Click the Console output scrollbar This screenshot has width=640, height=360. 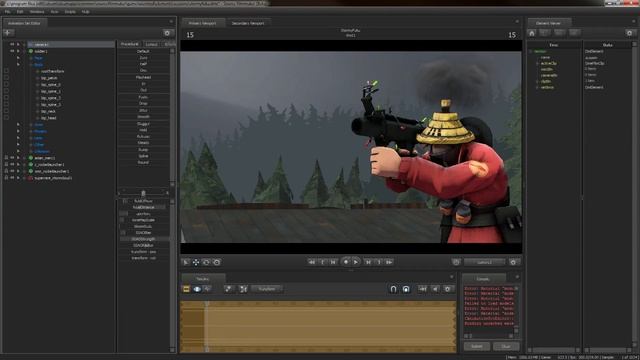(517, 309)
